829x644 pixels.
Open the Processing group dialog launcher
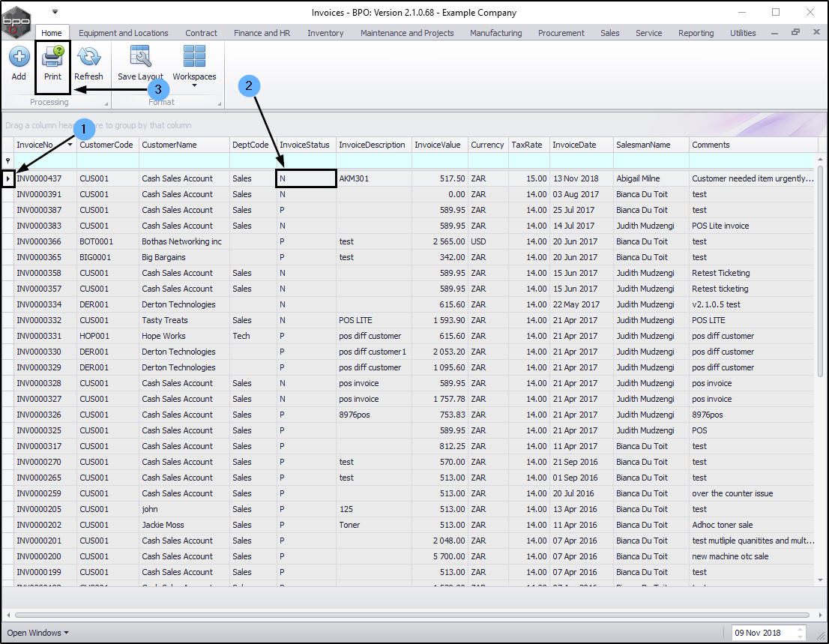tap(106, 103)
